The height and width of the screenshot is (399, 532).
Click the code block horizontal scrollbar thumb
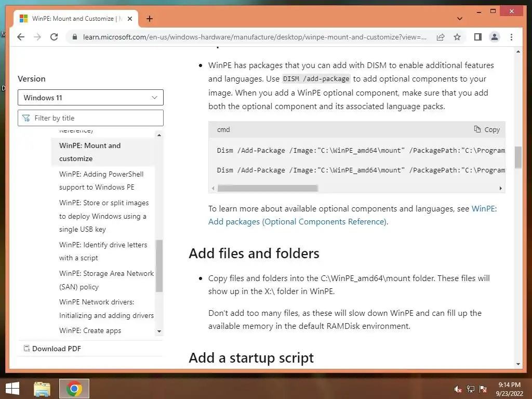[x=268, y=188]
